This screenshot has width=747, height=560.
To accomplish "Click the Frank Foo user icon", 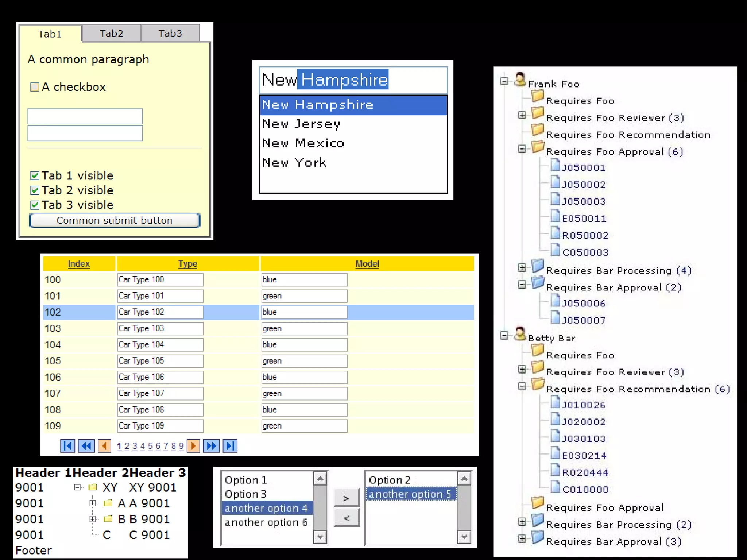I will tap(520, 80).
